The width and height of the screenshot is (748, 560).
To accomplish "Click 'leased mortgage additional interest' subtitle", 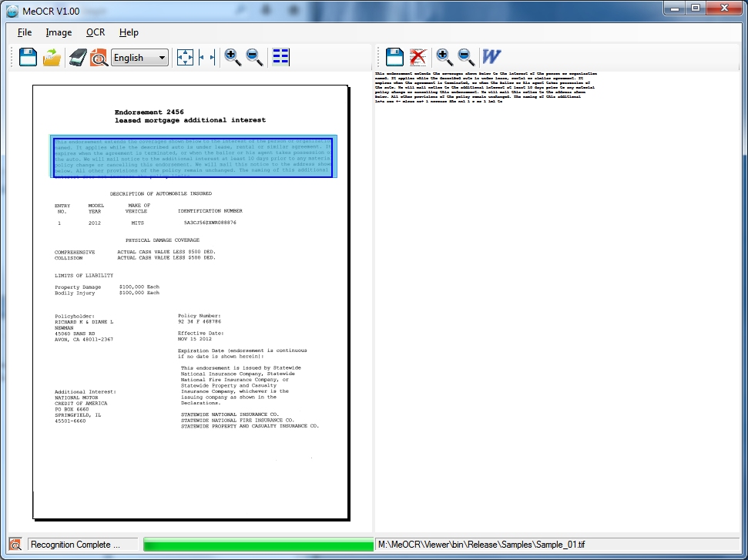I will [190, 120].
